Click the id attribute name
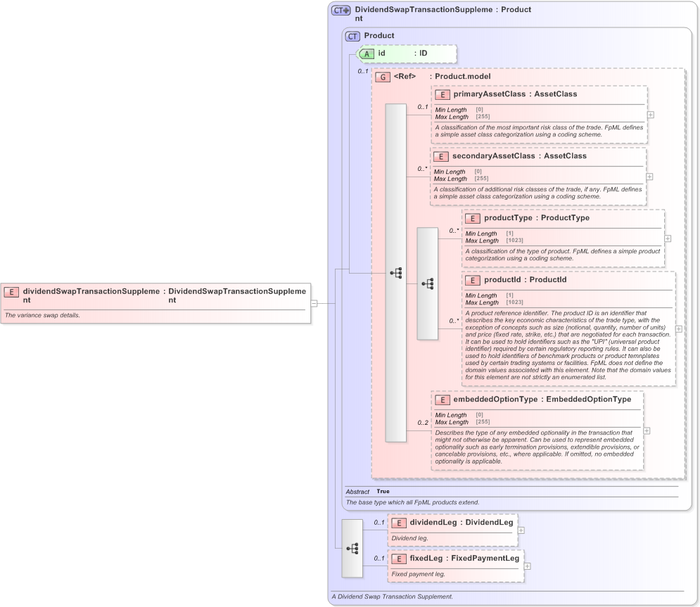 point(382,53)
